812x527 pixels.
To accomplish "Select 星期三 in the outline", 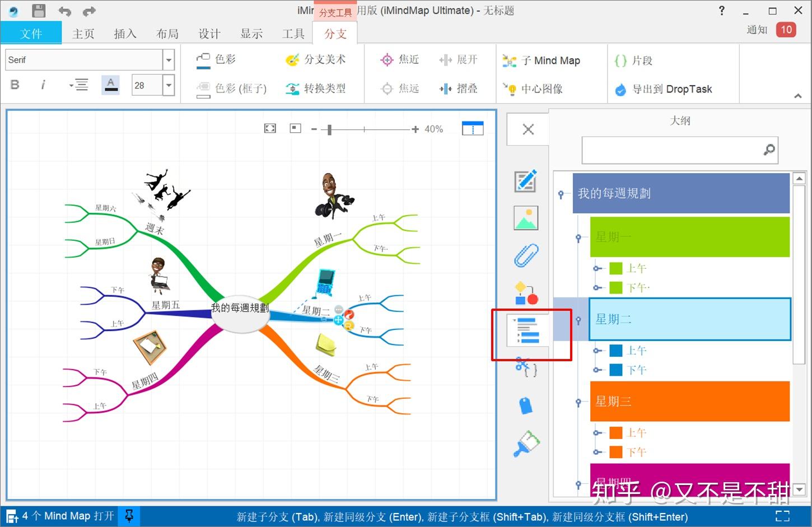I will (x=690, y=402).
